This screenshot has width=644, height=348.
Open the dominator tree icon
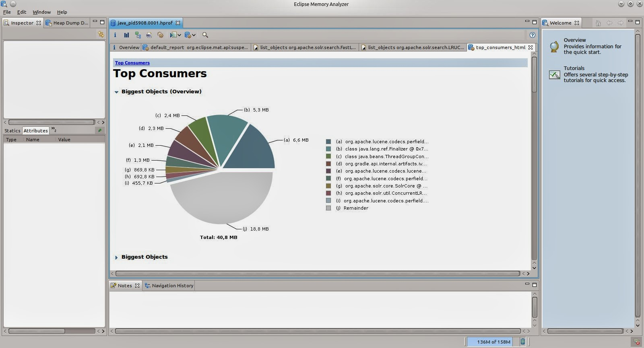(138, 35)
